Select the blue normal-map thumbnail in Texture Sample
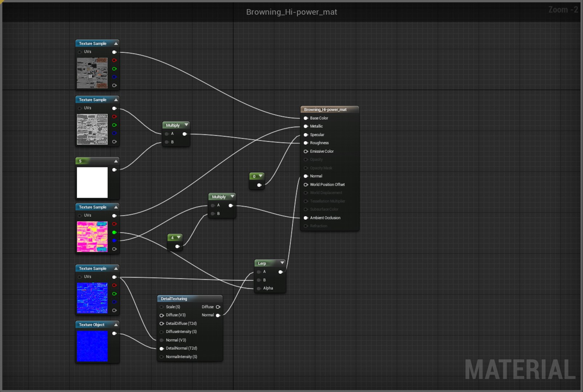The image size is (583, 392). point(92,298)
